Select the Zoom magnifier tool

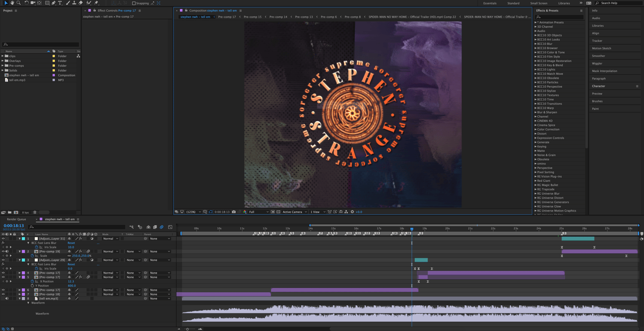[18, 3]
